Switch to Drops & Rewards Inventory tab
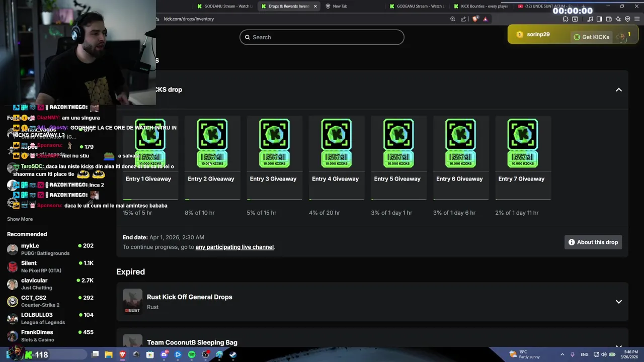Screen dimensions: 644x362 point(289,6)
